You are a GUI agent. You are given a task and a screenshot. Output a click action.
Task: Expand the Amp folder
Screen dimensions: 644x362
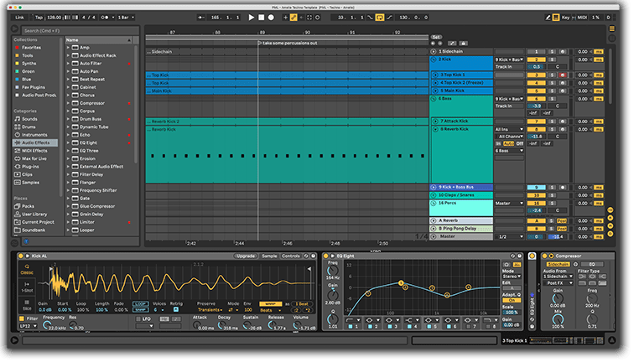68,48
